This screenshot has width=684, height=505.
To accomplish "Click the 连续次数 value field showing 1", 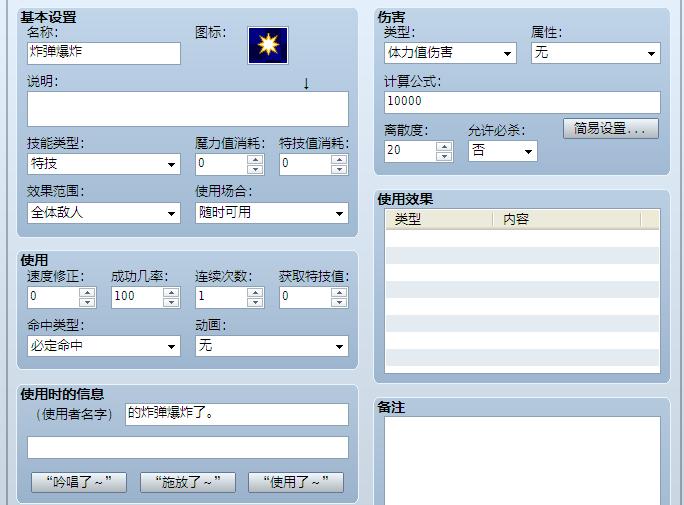I will click(222, 297).
